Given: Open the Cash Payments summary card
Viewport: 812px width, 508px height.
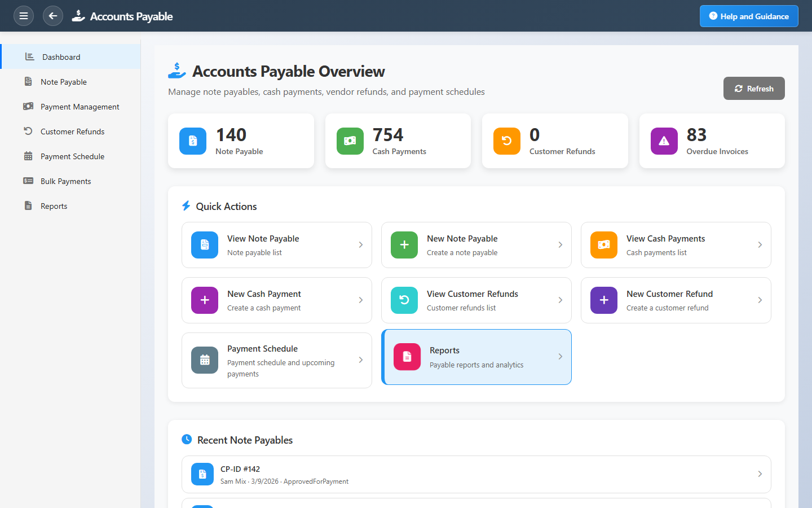Looking at the screenshot, I should tap(398, 141).
